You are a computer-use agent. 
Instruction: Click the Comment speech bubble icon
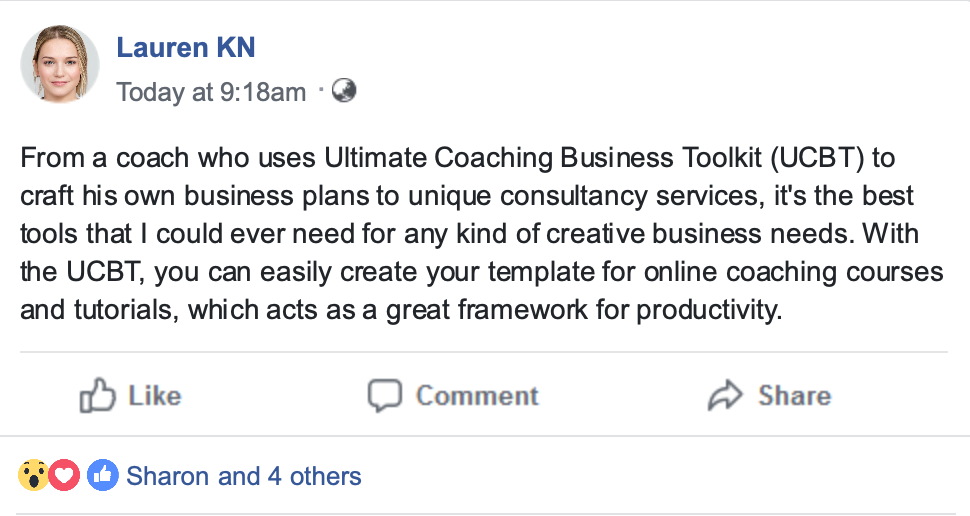click(384, 396)
